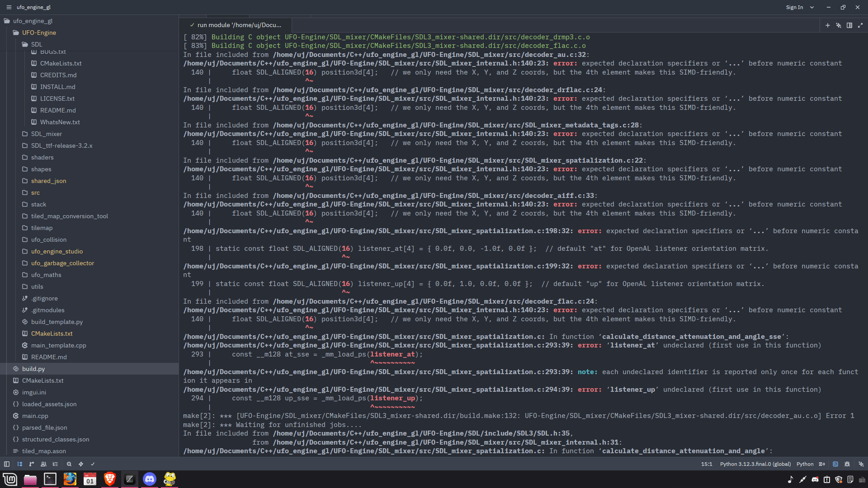Select the 'run module' terminal tab
The height and width of the screenshot is (488, 868).
pyautogui.click(x=235, y=25)
